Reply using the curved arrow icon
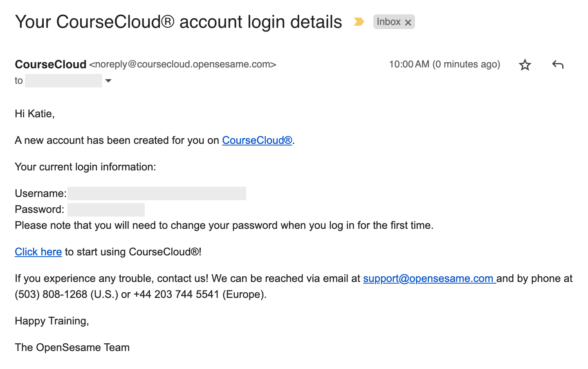This screenshot has width=588, height=369. [x=558, y=64]
